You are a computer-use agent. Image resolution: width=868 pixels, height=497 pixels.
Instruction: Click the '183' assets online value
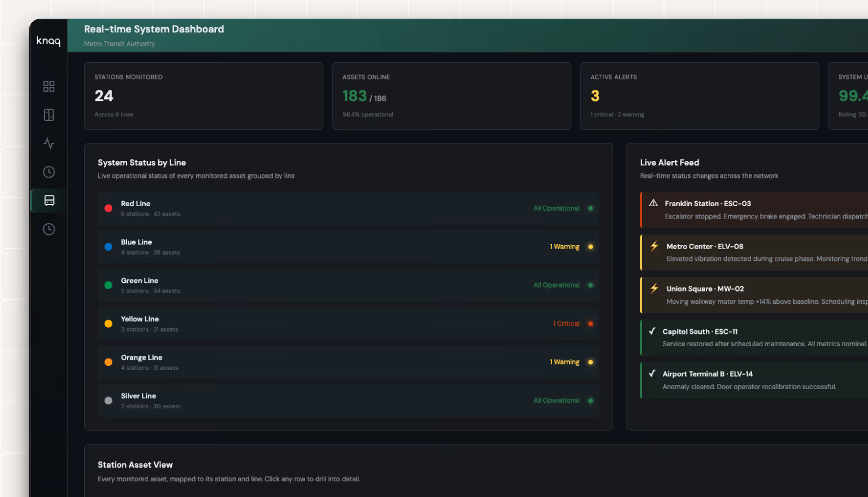click(x=354, y=96)
